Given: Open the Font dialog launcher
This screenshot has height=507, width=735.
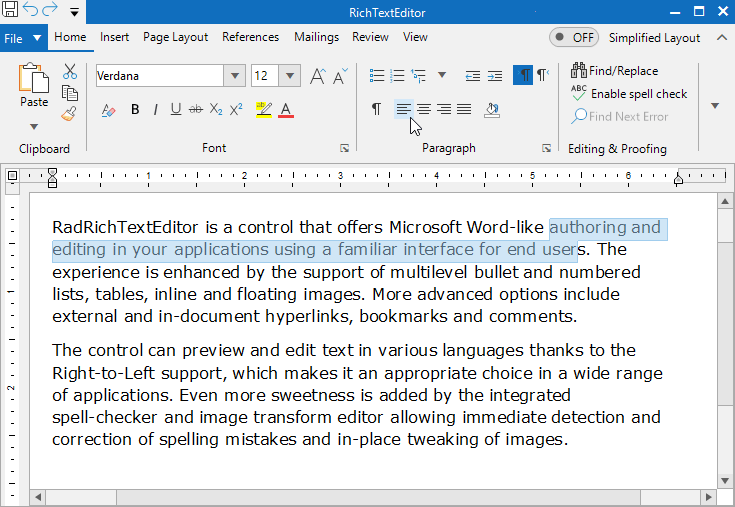Looking at the screenshot, I should pyautogui.click(x=345, y=149).
